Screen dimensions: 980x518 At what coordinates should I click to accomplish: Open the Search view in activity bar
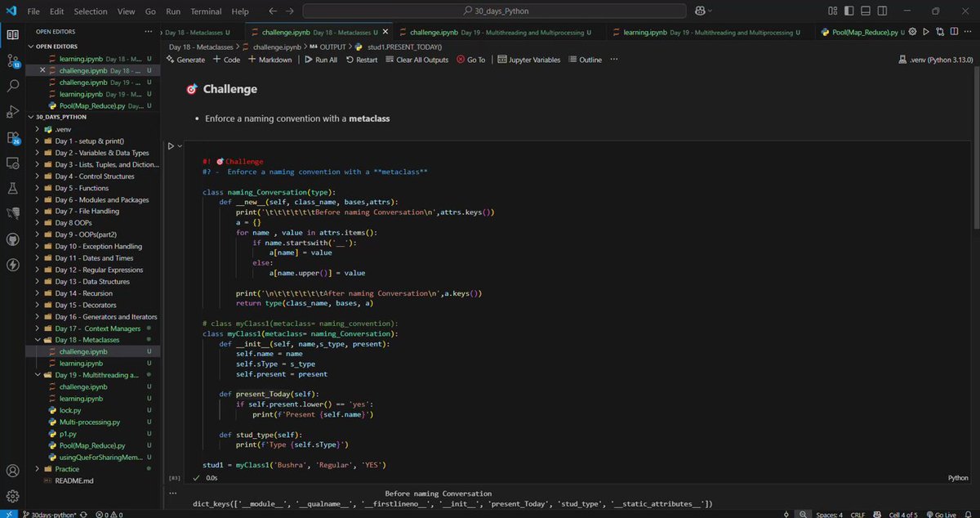coord(12,85)
